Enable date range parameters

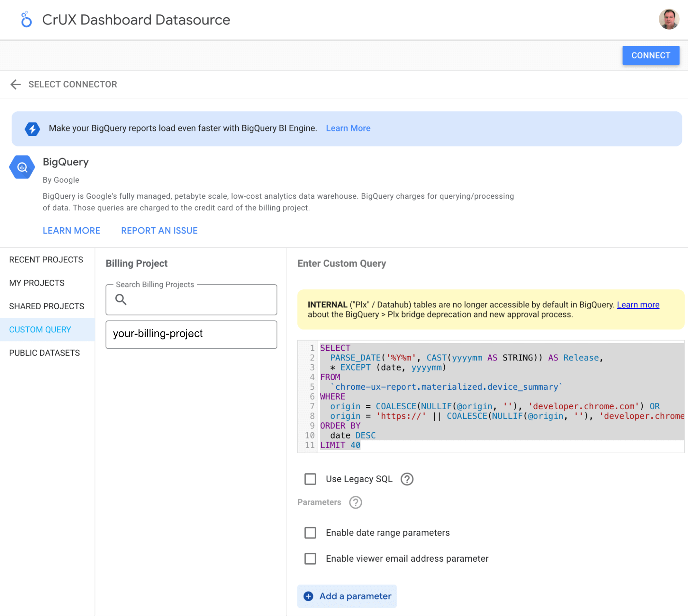coord(310,533)
